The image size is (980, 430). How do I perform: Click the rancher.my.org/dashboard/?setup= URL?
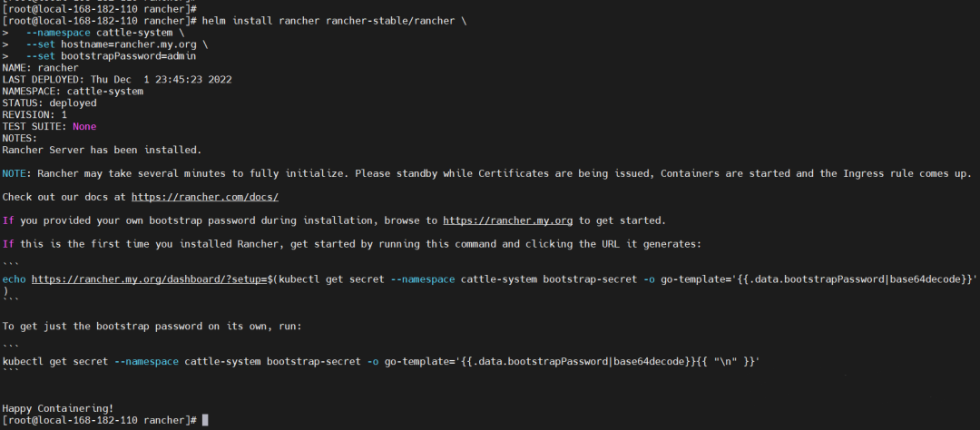click(x=150, y=279)
